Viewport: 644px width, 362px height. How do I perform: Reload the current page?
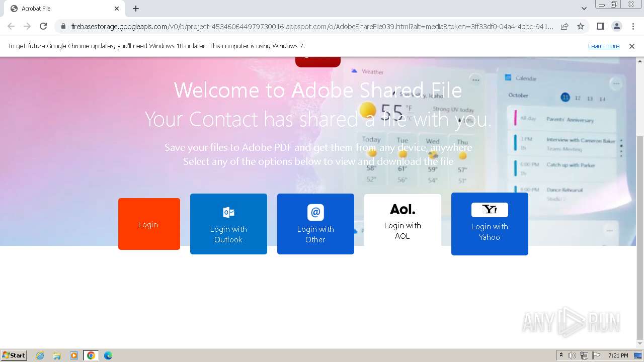43,26
